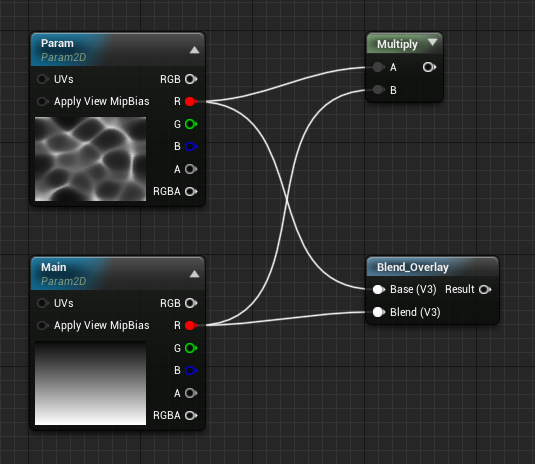Screen dimensions: 535x464
Task: Click the Multiply node's B input pin
Action: coord(378,90)
